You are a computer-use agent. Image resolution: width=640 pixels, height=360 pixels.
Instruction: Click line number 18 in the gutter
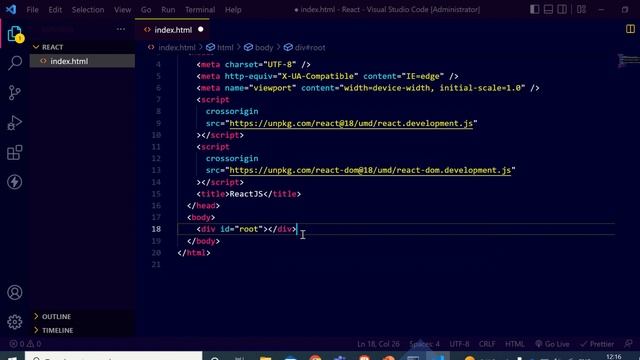click(156, 229)
